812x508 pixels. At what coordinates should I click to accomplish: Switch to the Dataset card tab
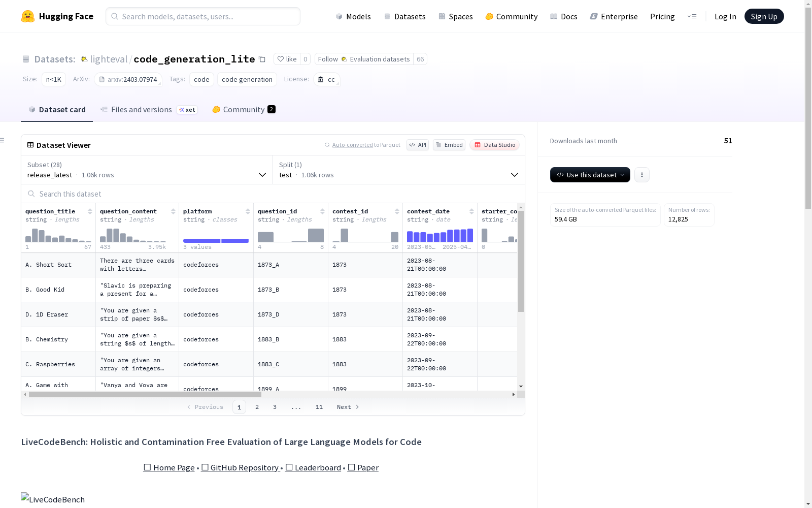click(x=57, y=110)
